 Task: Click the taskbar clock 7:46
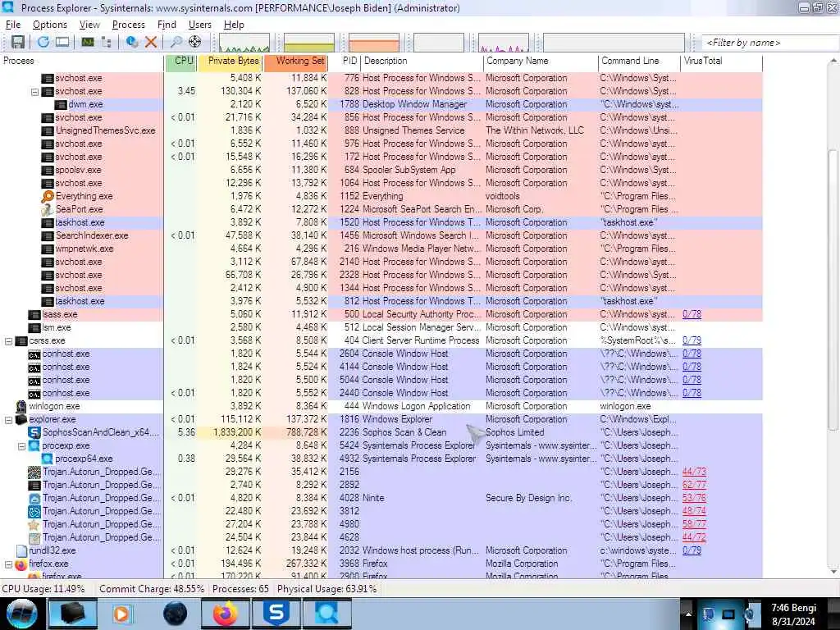click(x=793, y=614)
